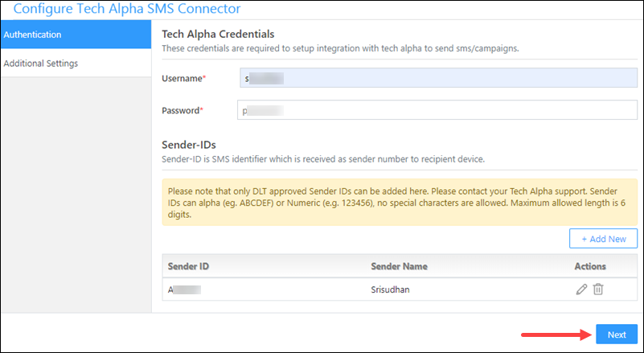Click the Username input field
The height and width of the screenshot is (353, 644).
(439, 78)
